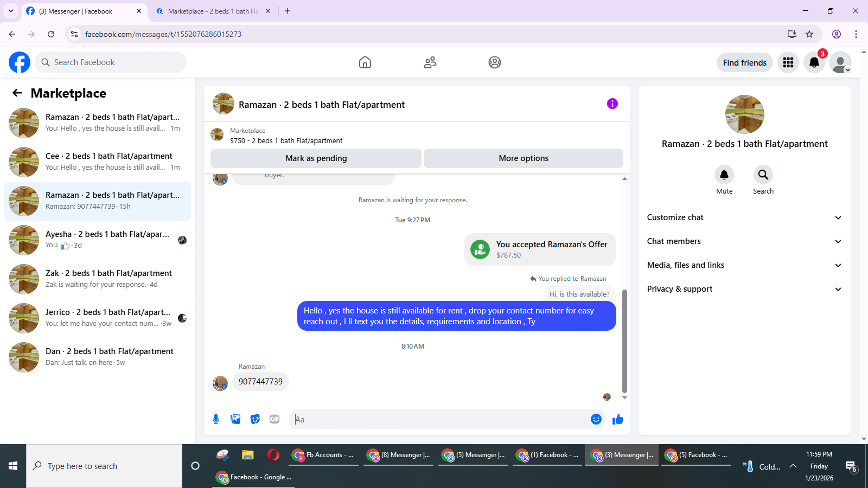Open the Facebook home logo

point(20,62)
